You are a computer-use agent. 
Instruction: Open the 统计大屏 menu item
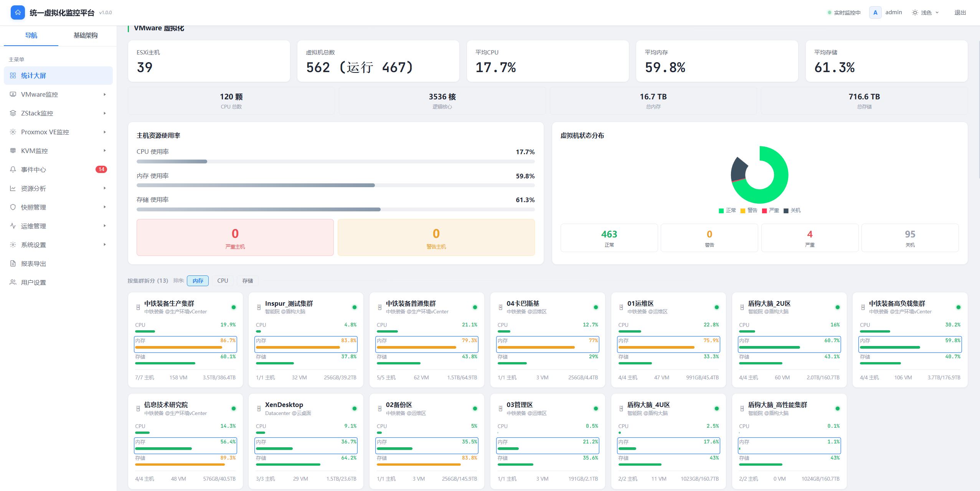58,76
